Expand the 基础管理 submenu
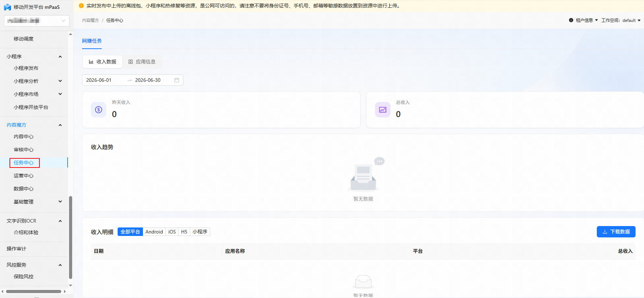644x298 pixels. click(x=60, y=202)
